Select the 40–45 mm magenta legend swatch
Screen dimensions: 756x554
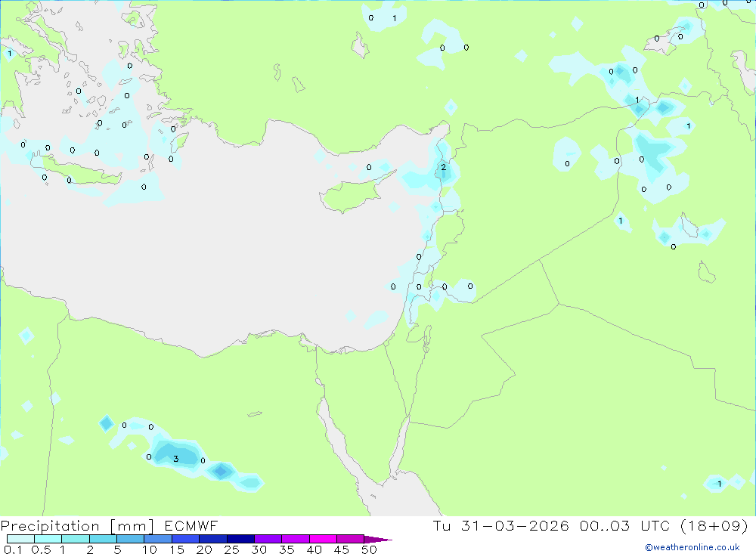pos(323,539)
